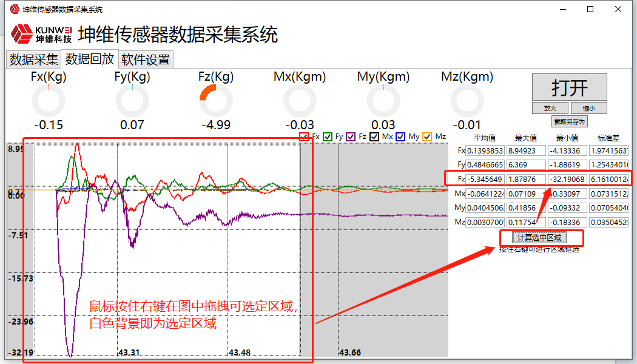Disable the My curve checkbox
This screenshot has width=637, height=364.
coord(400,137)
